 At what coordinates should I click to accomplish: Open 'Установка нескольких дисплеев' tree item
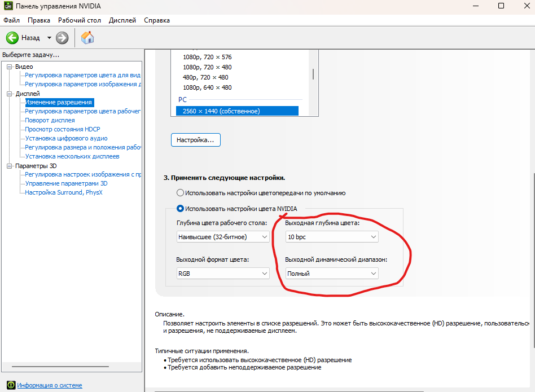pyautogui.click(x=72, y=156)
